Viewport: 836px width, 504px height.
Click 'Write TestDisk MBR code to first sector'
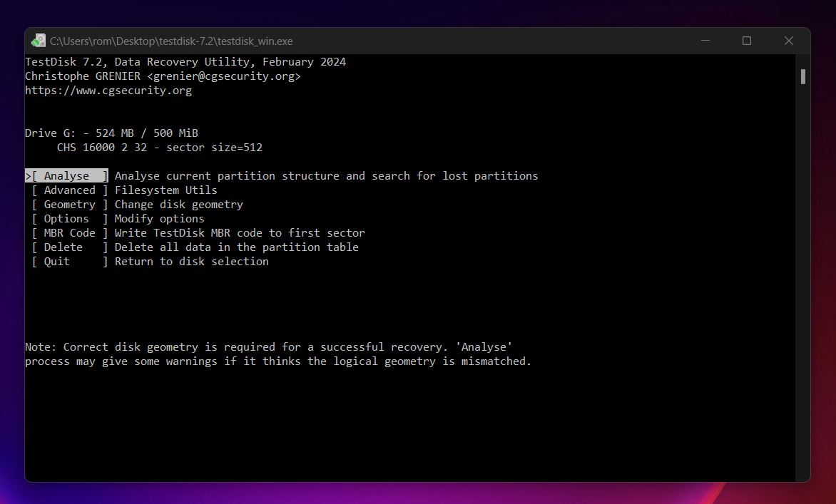tap(240, 233)
